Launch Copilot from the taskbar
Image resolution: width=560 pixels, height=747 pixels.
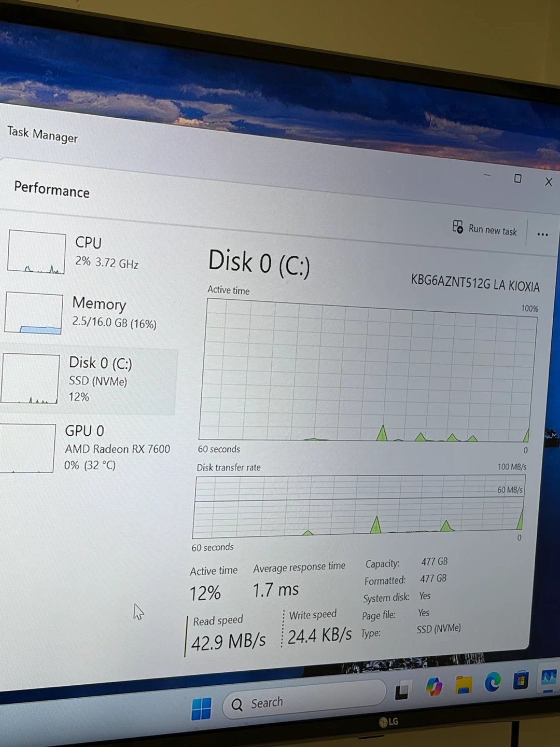(x=434, y=687)
